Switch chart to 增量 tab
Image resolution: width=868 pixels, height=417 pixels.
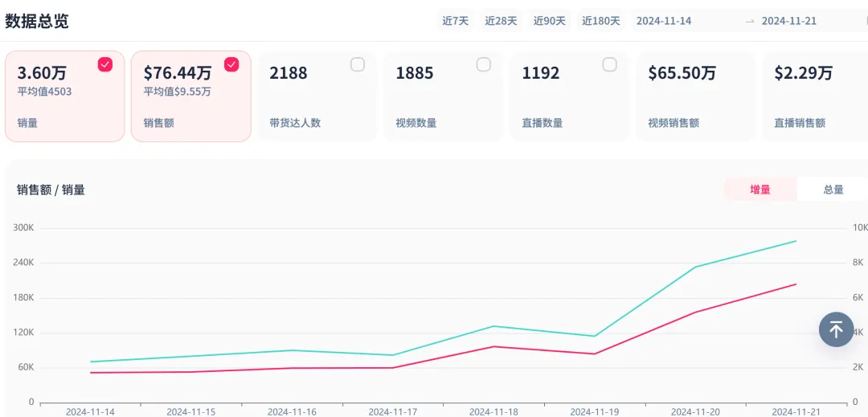[760, 190]
